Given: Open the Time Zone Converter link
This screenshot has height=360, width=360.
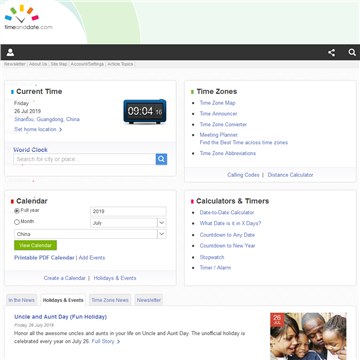Looking at the screenshot, I should (223, 124).
